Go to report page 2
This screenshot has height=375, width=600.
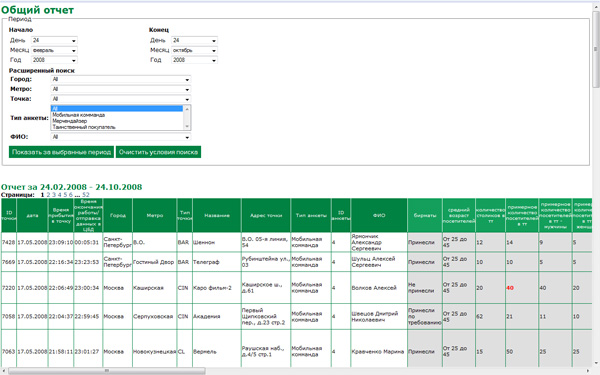tap(48, 195)
